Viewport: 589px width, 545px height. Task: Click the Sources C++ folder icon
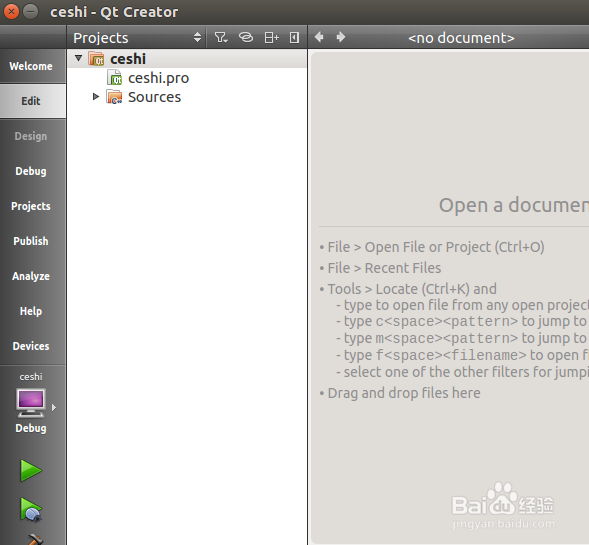(114, 97)
